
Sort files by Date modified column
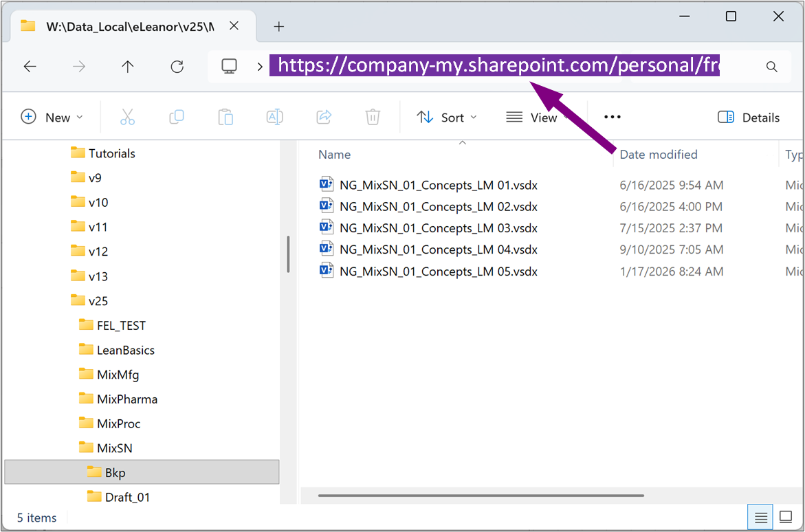coord(658,155)
